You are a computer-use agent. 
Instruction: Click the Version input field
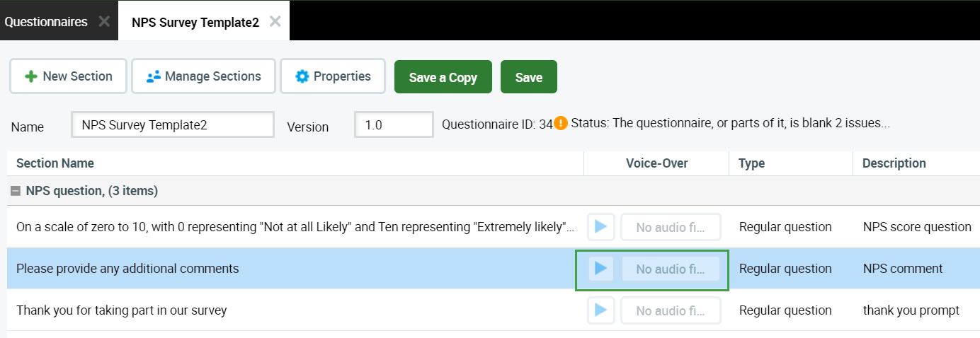pyautogui.click(x=393, y=125)
